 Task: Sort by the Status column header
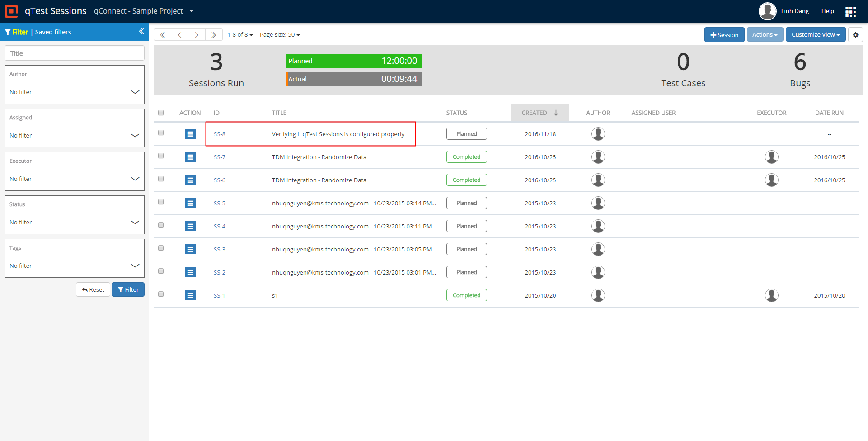pyautogui.click(x=457, y=113)
